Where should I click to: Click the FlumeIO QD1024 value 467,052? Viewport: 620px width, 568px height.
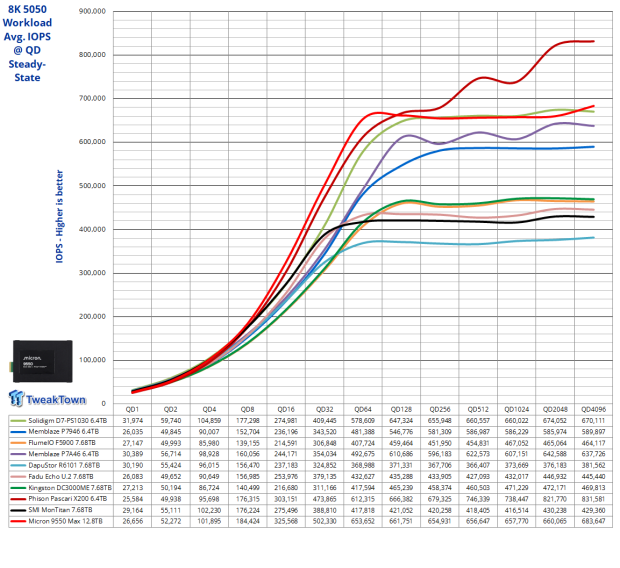(516, 443)
